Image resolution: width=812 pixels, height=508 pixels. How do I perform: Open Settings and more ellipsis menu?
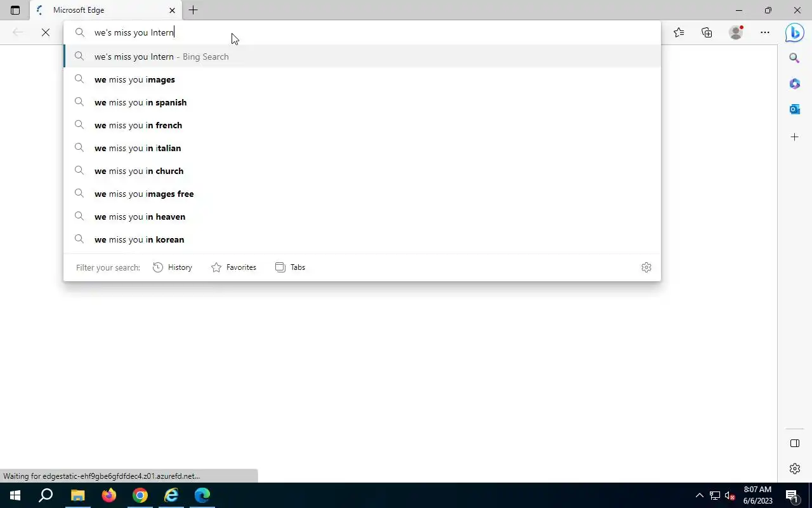click(x=765, y=32)
